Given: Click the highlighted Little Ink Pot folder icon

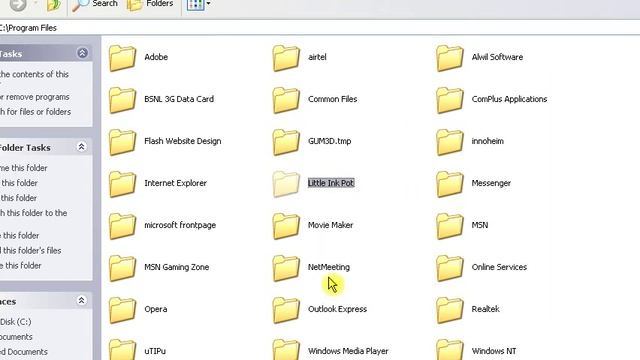Looking at the screenshot, I should tap(286, 184).
